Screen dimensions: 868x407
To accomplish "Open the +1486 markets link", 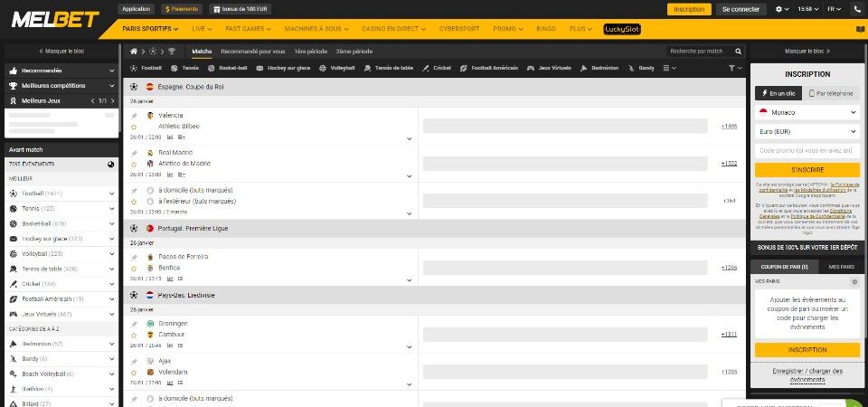I will [729, 127].
